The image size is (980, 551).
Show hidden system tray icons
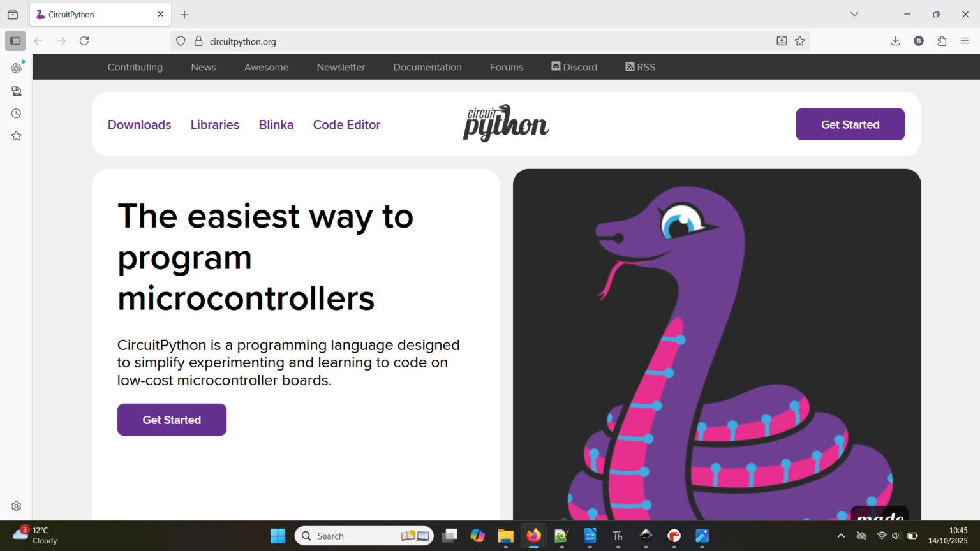[x=841, y=536]
